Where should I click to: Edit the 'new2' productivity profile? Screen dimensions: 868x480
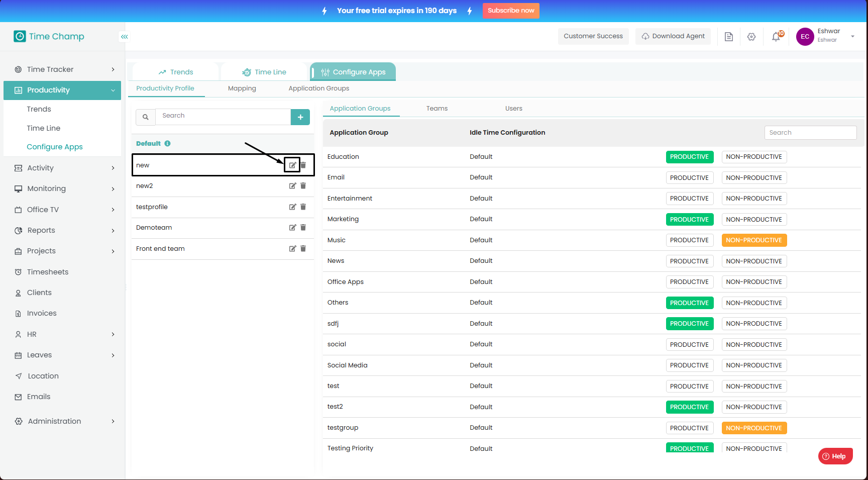tap(292, 186)
